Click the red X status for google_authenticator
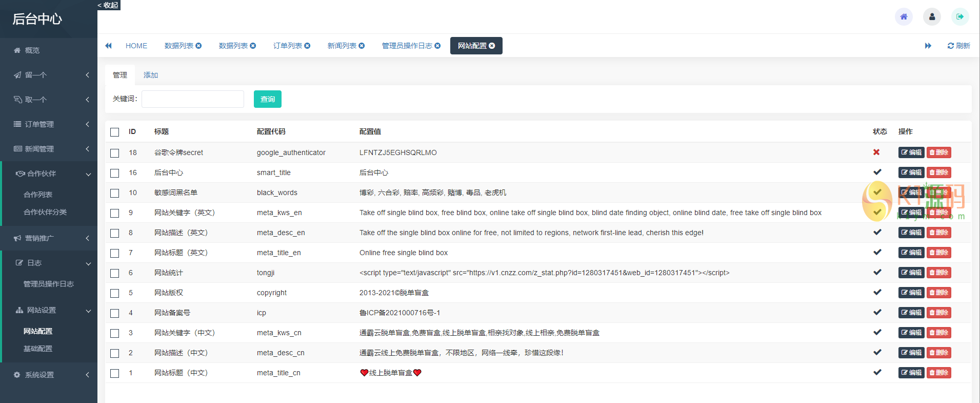 pos(876,152)
